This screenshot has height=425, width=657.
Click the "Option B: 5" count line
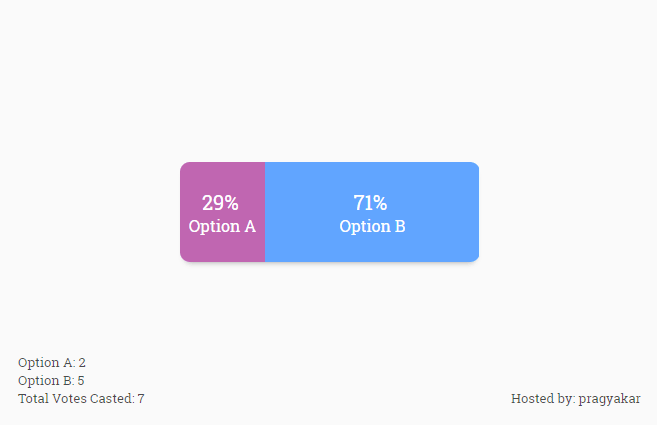[x=51, y=381]
